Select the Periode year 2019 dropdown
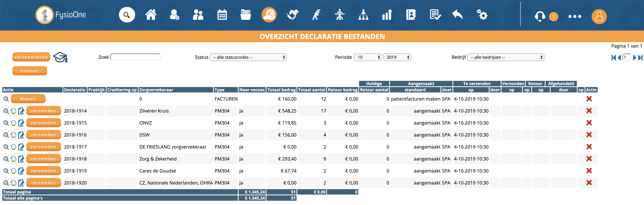The image size is (644, 205). (x=397, y=57)
